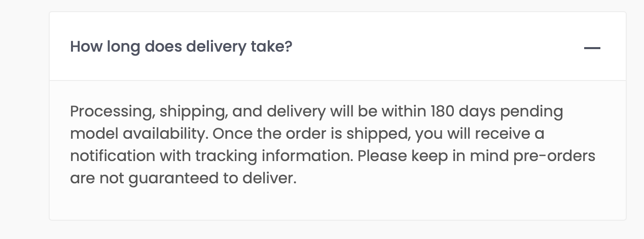Image resolution: width=644 pixels, height=239 pixels.
Task: Click the blank header area beside the question
Action: tap(436, 47)
